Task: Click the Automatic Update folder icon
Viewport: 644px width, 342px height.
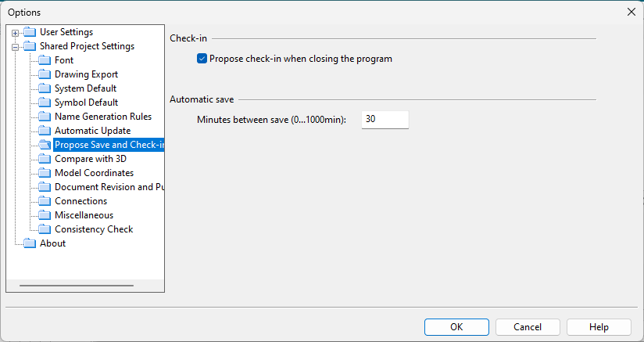Action: (x=45, y=131)
